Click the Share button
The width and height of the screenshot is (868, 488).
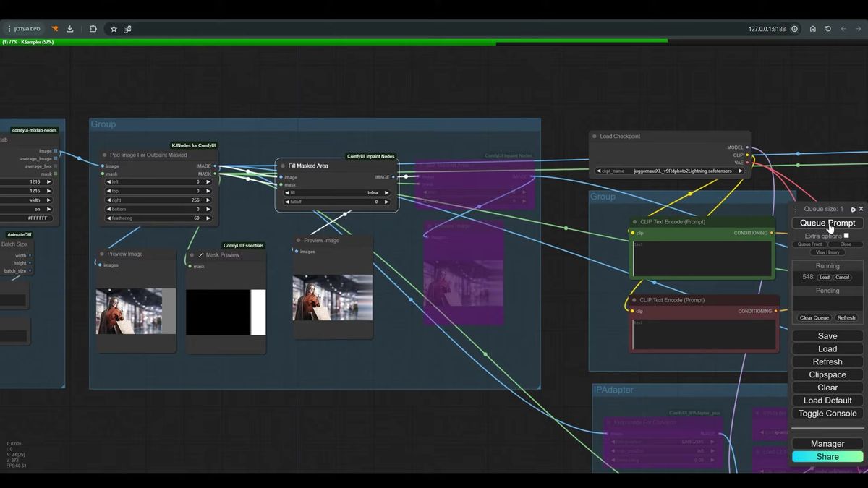tap(827, 457)
